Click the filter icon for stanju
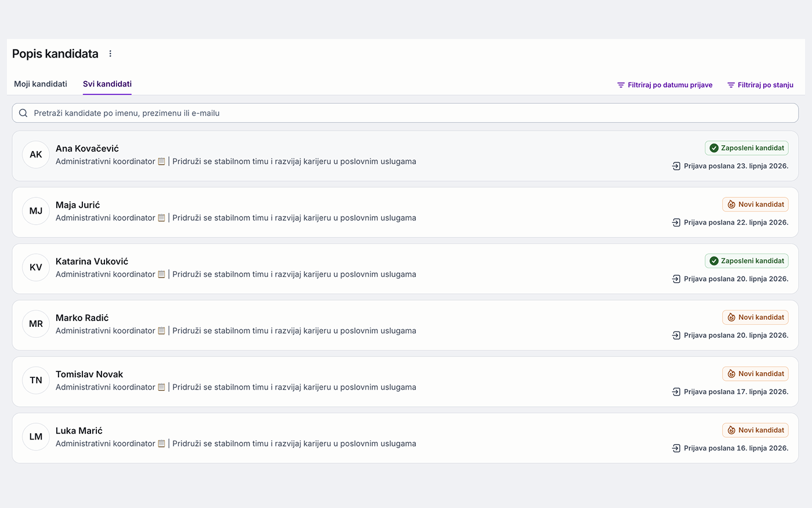Image resolution: width=812 pixels, height=508 pixels. coord(731,85)
